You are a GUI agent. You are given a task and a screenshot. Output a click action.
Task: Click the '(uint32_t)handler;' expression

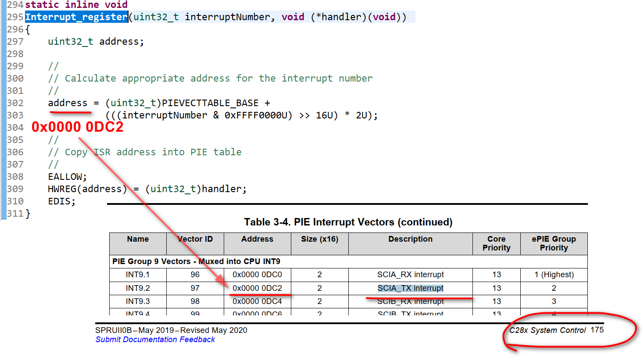(x=196, y=189)
